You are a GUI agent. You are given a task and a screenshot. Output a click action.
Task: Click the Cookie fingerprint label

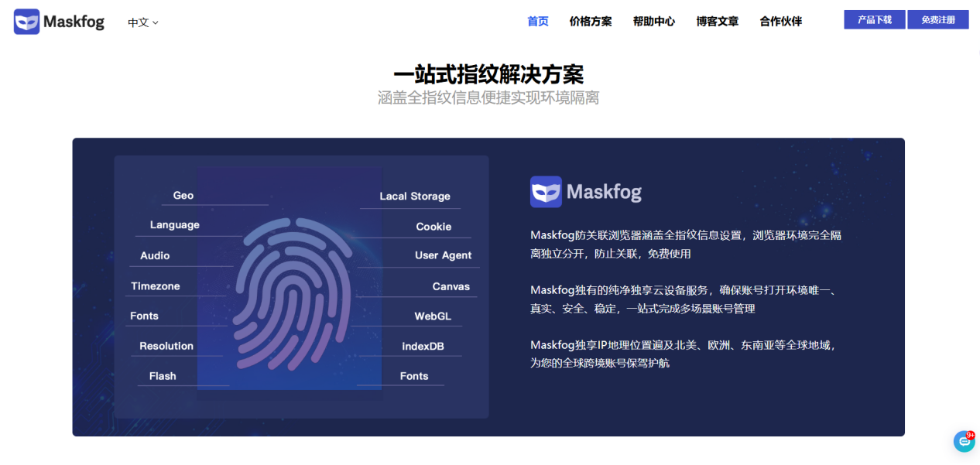433,227
